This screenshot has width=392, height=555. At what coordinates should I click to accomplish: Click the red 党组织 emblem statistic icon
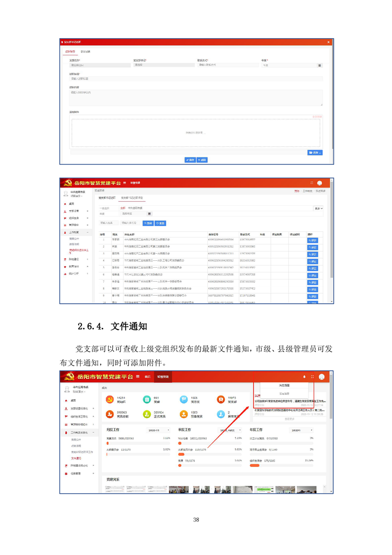pos(110,399)
